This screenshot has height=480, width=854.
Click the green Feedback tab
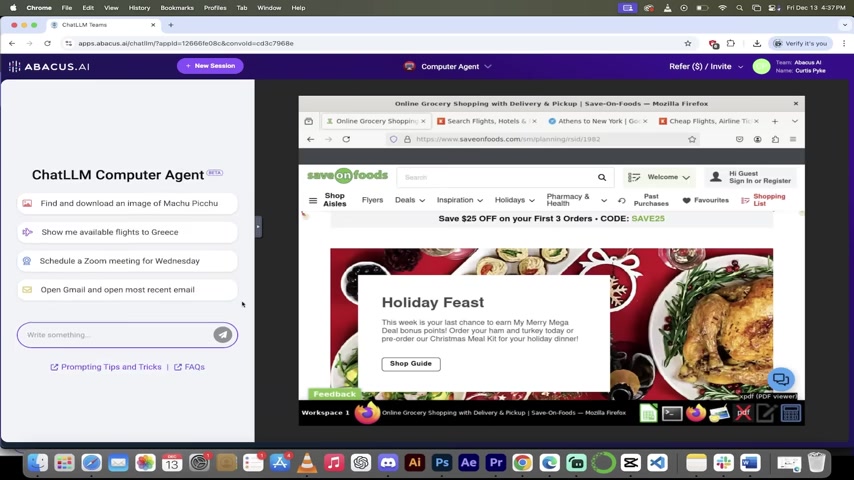pyautogui.click(x=334, y=394)
